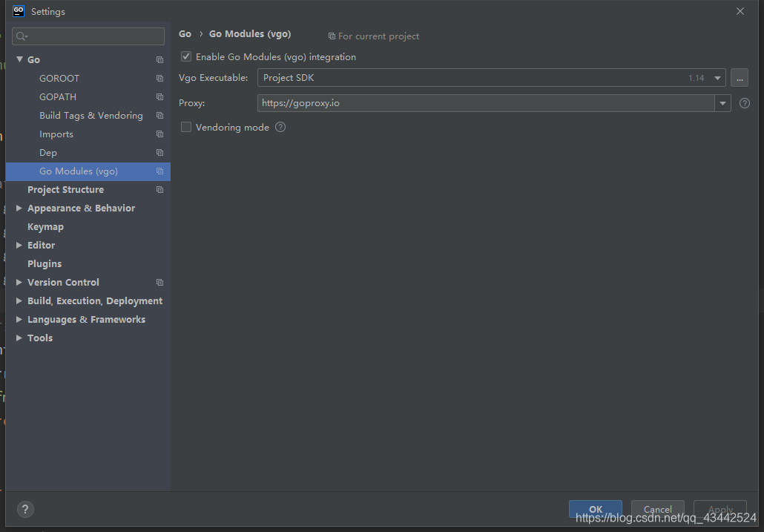Click into the settings search field
Image resolution: width=764 pixels, height=532 pixels.
coord(88,36)
